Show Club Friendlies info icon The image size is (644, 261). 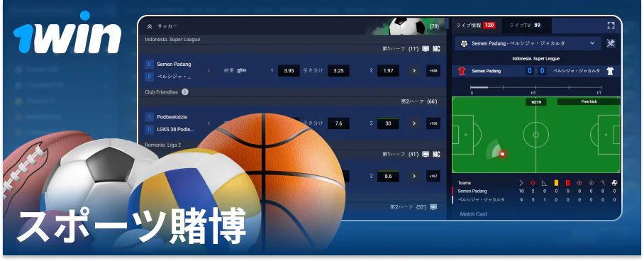pyautogui.click(x=185, y=92)
